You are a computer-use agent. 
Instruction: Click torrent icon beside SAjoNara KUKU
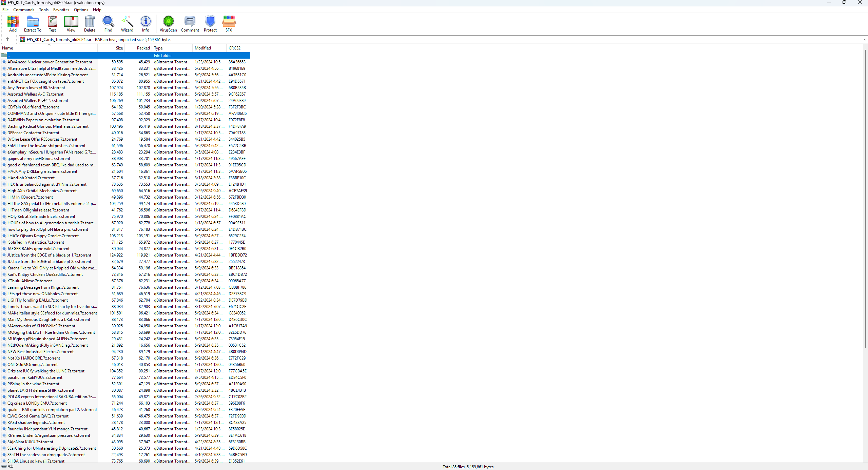4,442
